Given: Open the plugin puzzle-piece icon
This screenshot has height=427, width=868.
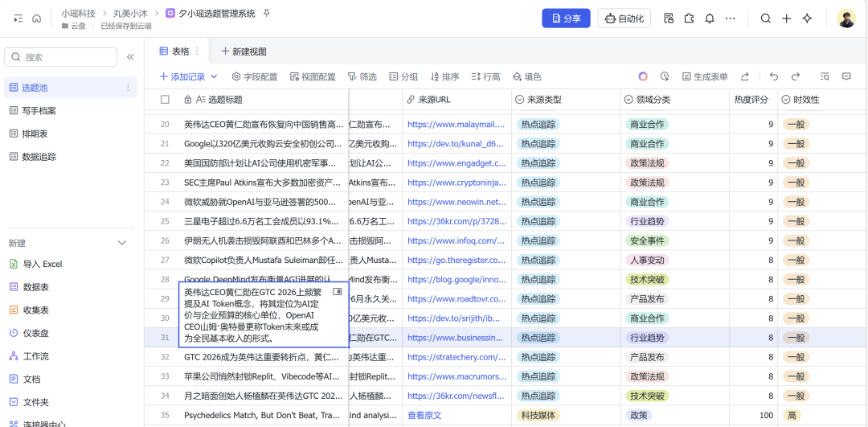Looking at the screenshot, I should 689,18.
